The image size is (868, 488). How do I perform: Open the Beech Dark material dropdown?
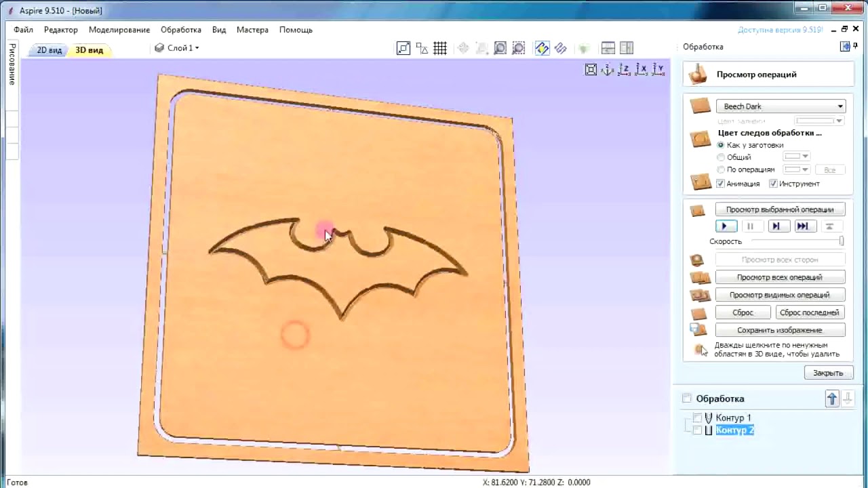781,106
